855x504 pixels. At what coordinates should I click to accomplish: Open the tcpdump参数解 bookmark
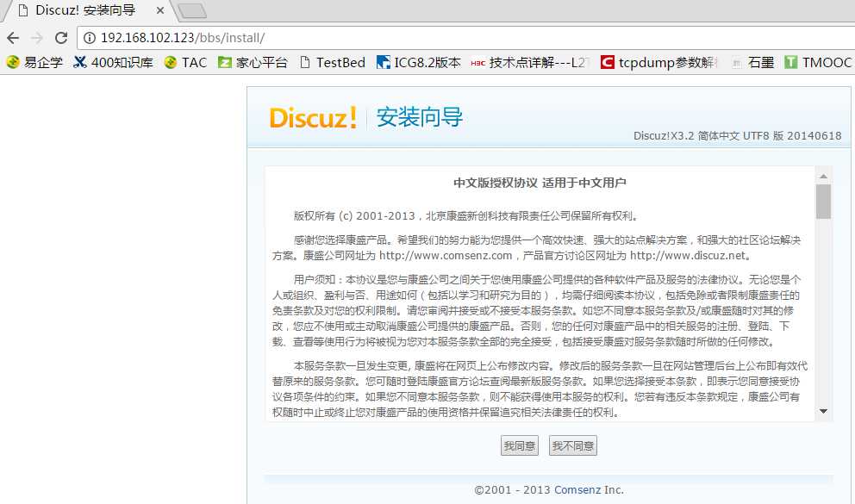(x=660, y=63)
